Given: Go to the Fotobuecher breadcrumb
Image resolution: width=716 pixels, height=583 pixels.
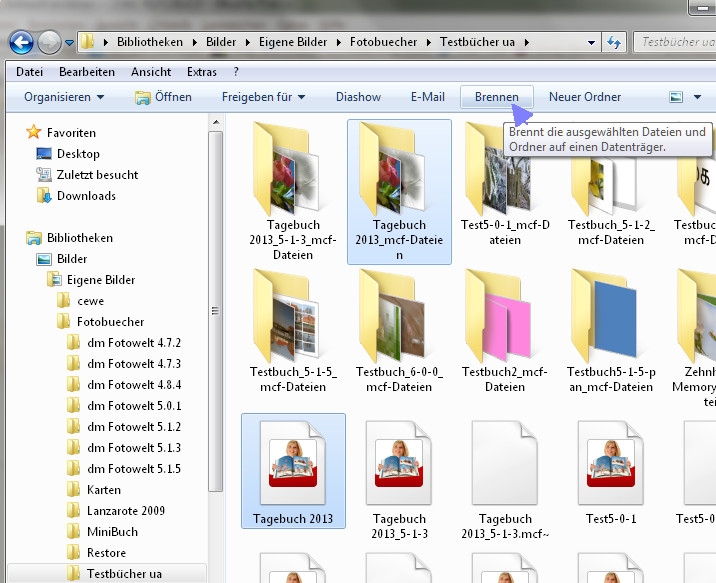Looking at the screenshot, I should (x=383, y=42).
